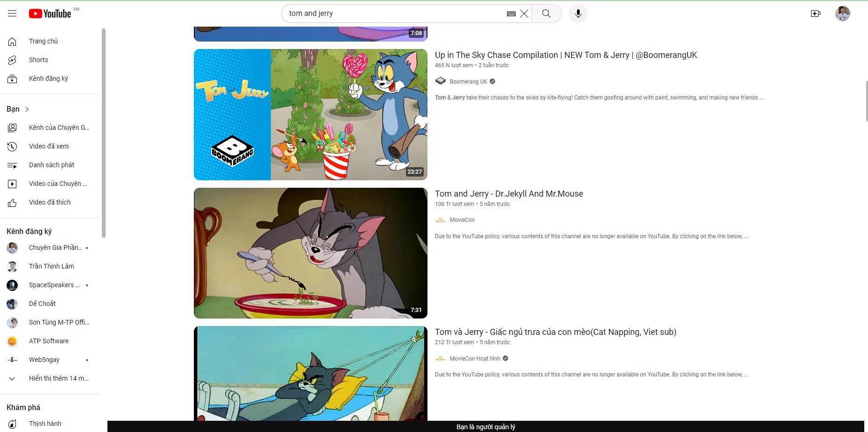Viewport: 868px width, 432px height.
Task: Visit MovieCon channel name
Action: 462,220
